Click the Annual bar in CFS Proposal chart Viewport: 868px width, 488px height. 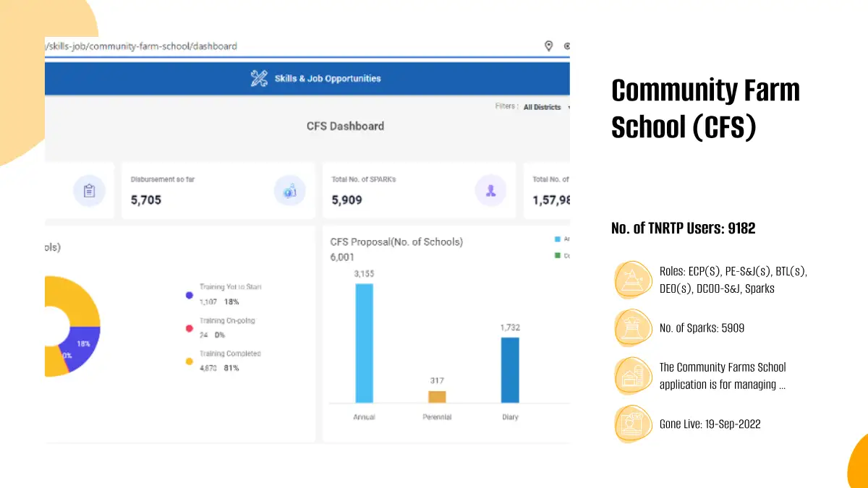364,343
